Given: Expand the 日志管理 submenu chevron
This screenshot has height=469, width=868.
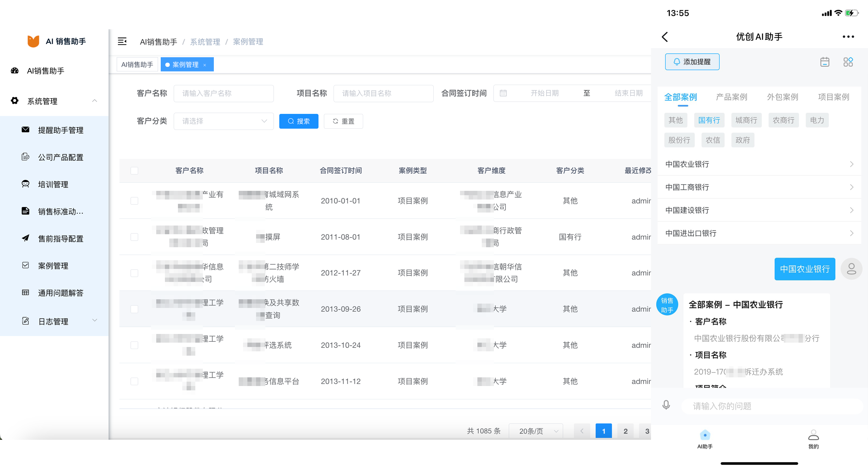Looking at the screenshot, I should coord(95,320).
